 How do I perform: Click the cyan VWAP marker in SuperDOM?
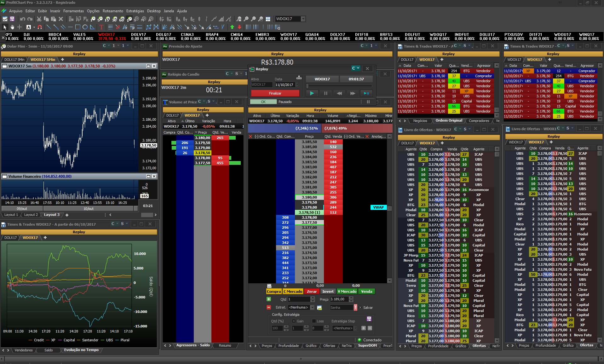378,207
